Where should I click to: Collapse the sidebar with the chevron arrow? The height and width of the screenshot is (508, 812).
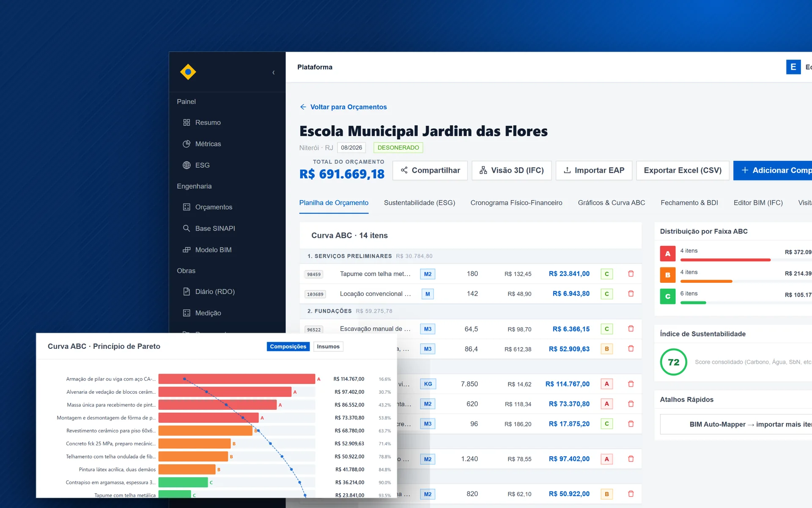[274, 72]
